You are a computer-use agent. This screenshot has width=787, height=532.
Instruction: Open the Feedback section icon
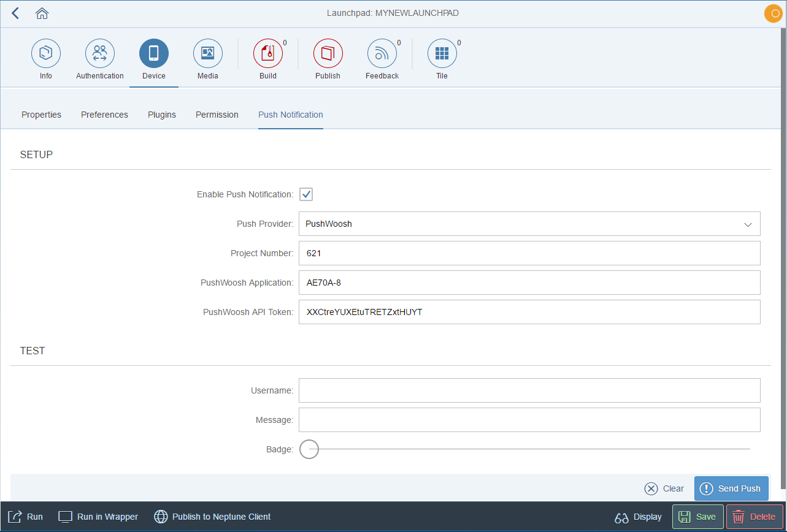click(x=382, y=53)
